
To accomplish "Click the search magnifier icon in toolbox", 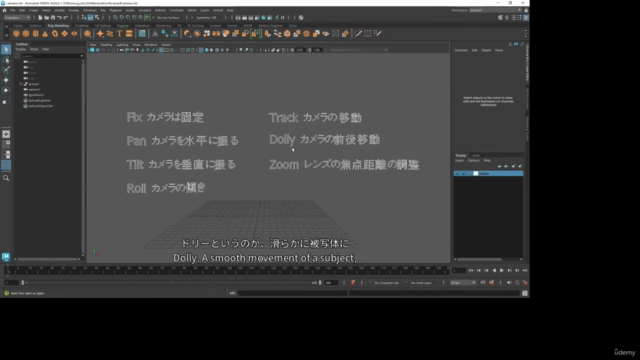I will point(6,178).
